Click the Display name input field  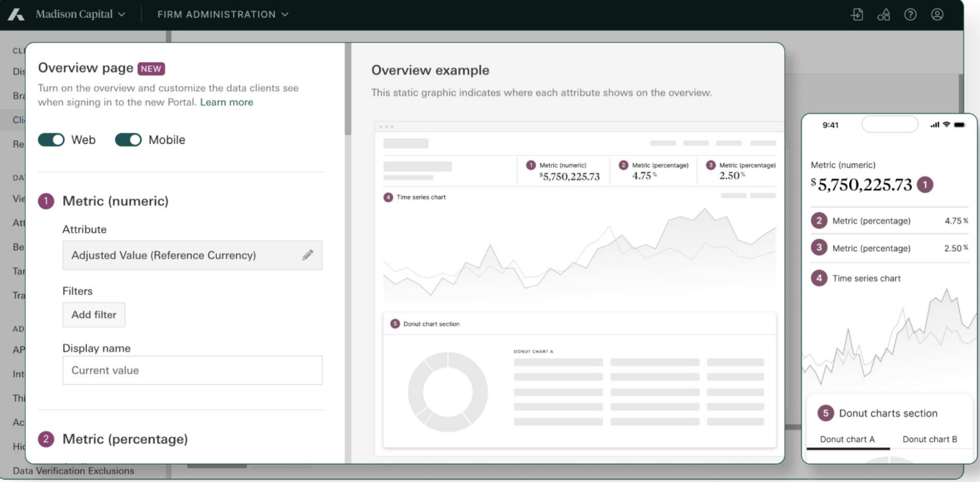click(x=193, y=370)
